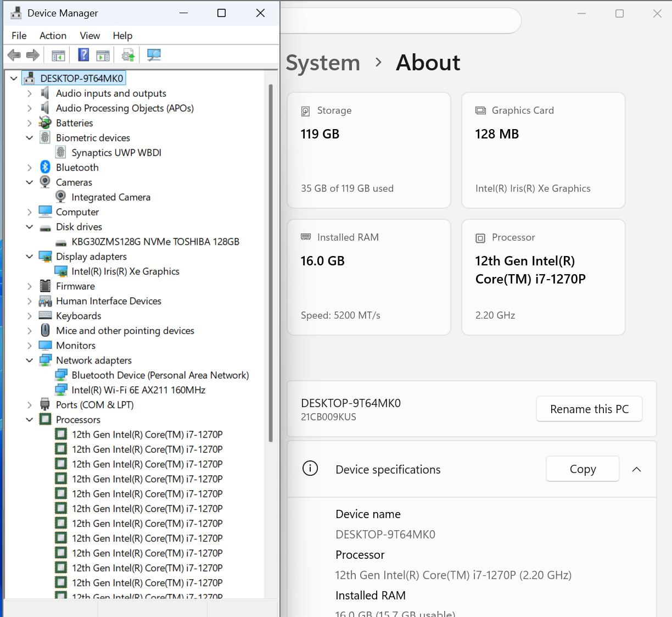This screenshot has height=617, width=672.
Task: Click the '35 GB of 119 GB used' text
Action: [x=347, y=188]
